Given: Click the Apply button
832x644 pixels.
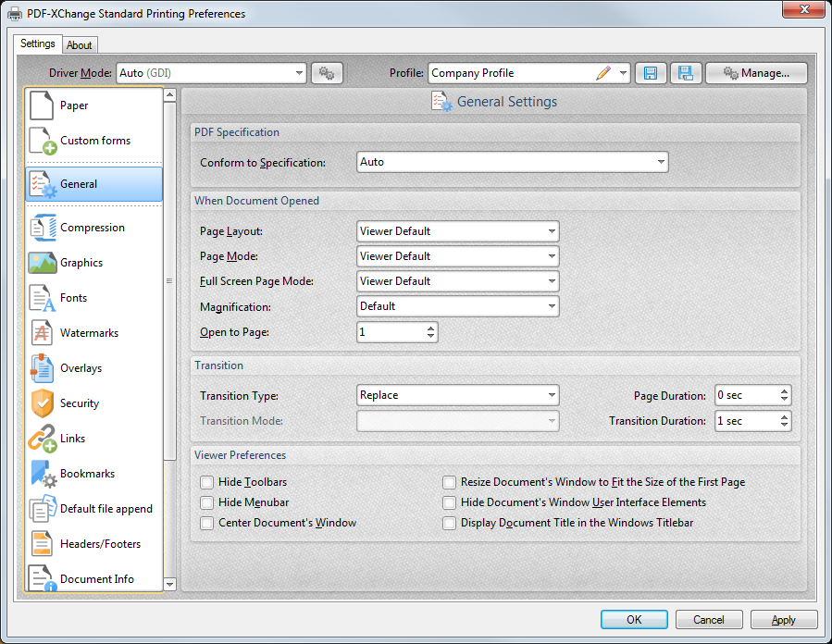Looking at the screenshot, I should click(784, 620).
